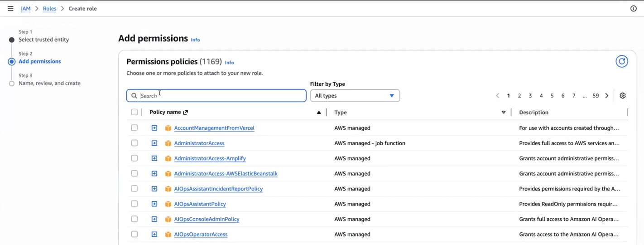The image size is (644, 245).
Task: Refresh the permissions policies list
Action: (622, 61)
